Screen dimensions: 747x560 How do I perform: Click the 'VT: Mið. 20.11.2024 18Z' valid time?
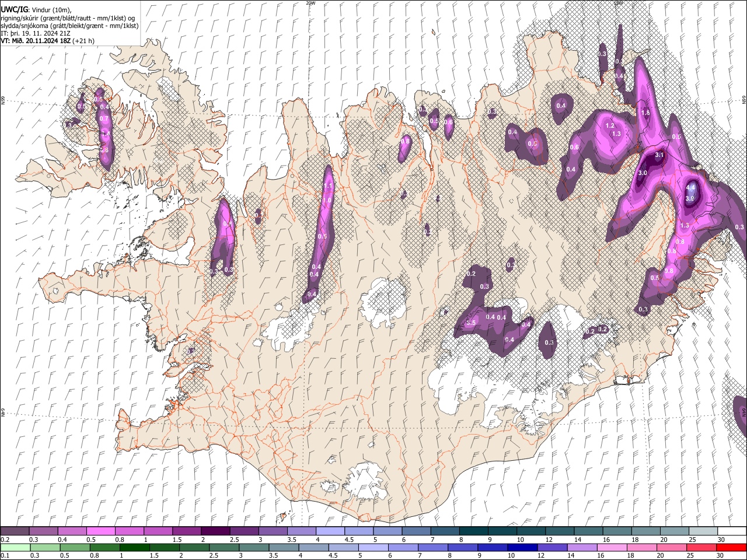pyautogui.click(x=36, y=41)
